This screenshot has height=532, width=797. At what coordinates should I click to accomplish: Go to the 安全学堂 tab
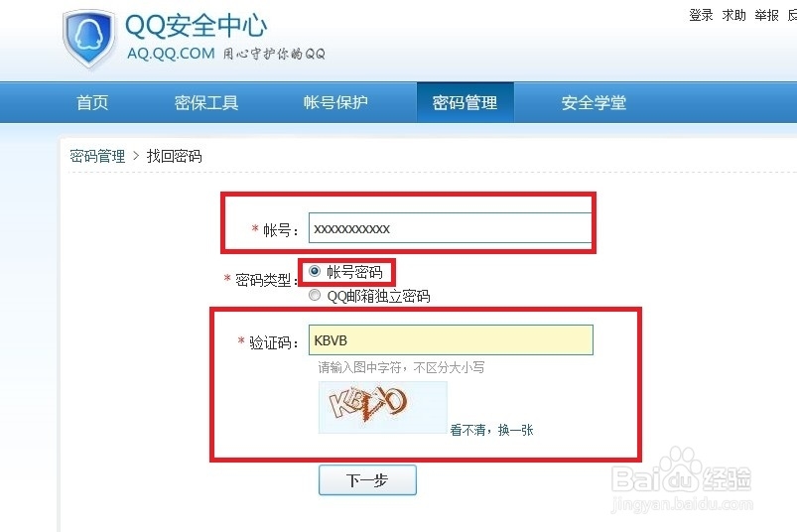(594, 102)
